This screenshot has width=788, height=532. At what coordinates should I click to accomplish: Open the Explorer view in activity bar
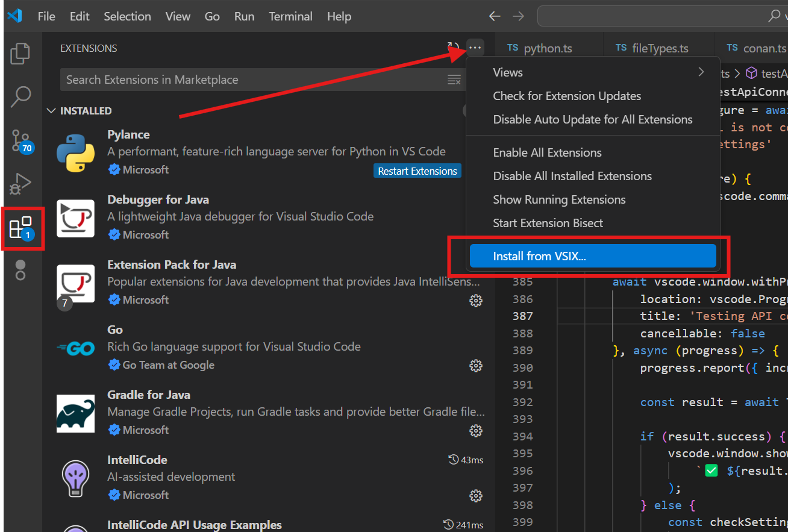click(20, 54)
